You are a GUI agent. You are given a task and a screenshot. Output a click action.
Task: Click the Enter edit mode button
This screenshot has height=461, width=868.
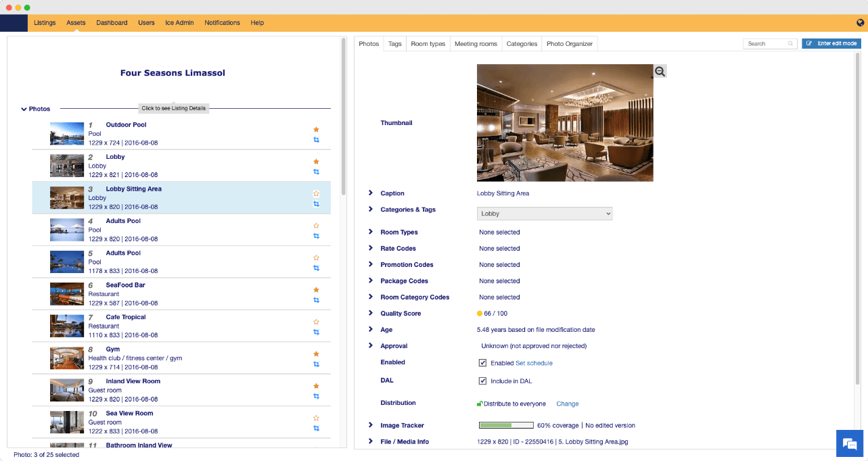(x=831, y=43)
